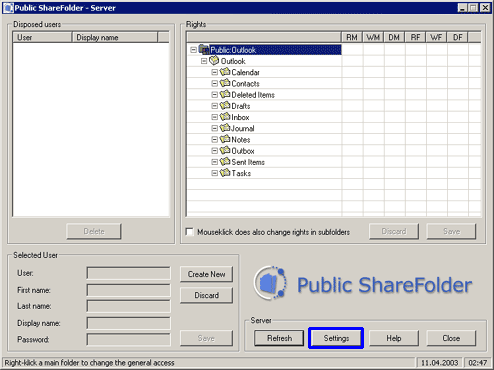
Task: Click the WF rights column header
Action: pyautogui.click(x=436, y=37)
